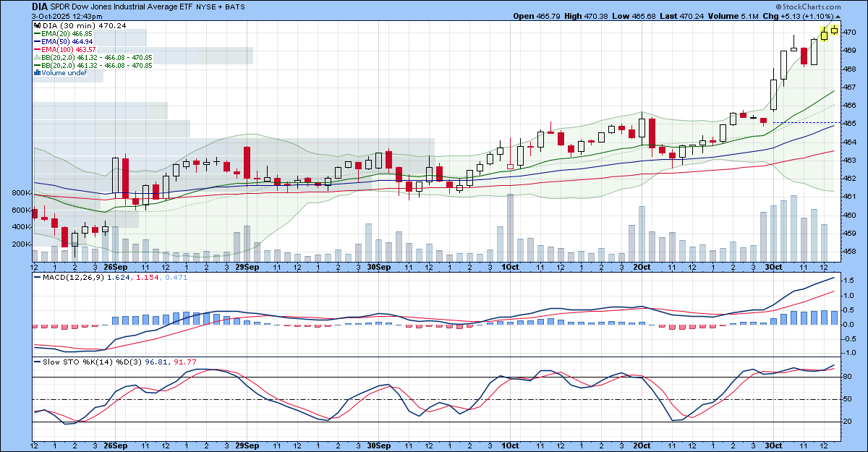
Task: Click the 200K volume axis label
Action: (21, 244)
